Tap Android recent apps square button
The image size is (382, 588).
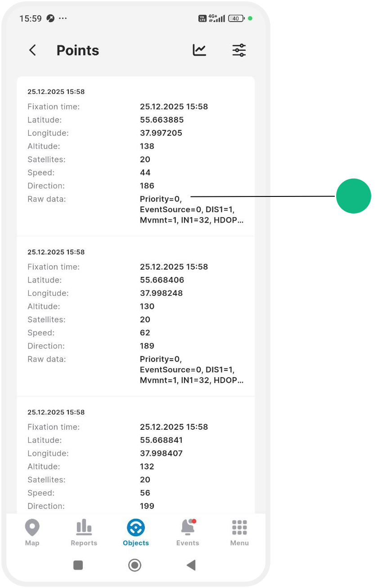(x=78, y=565)
